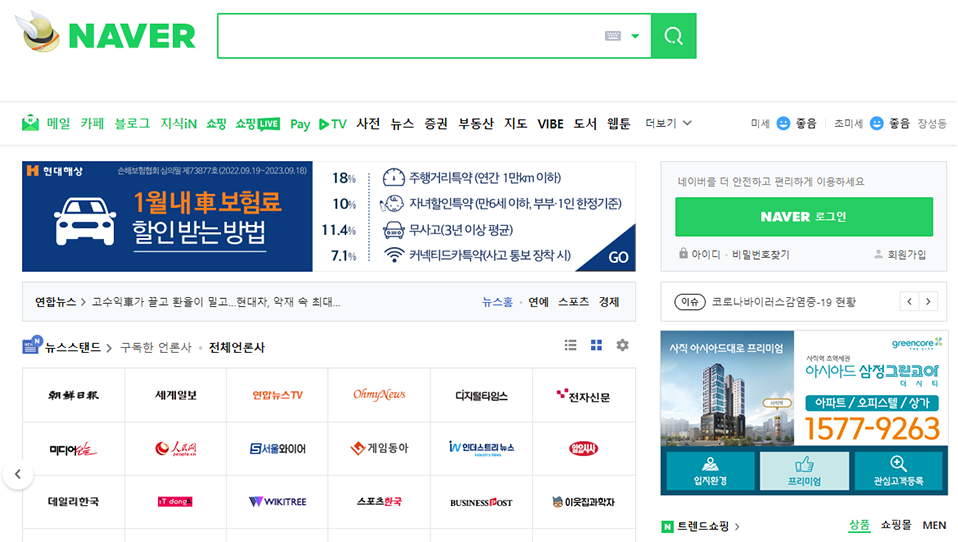Switch newsstand to list view
958x542 pixels.
tap(571, 345)
